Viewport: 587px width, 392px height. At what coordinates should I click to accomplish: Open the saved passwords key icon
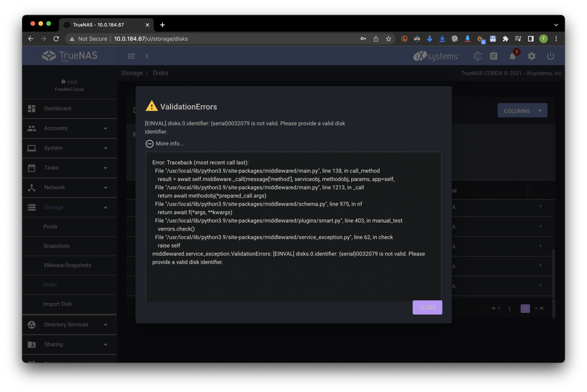363,39
